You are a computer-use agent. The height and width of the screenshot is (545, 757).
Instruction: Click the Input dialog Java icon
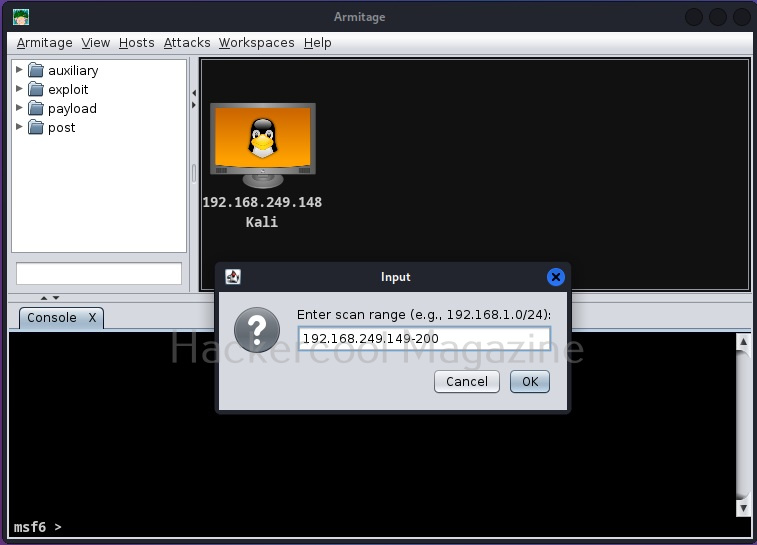coord(233,277)
